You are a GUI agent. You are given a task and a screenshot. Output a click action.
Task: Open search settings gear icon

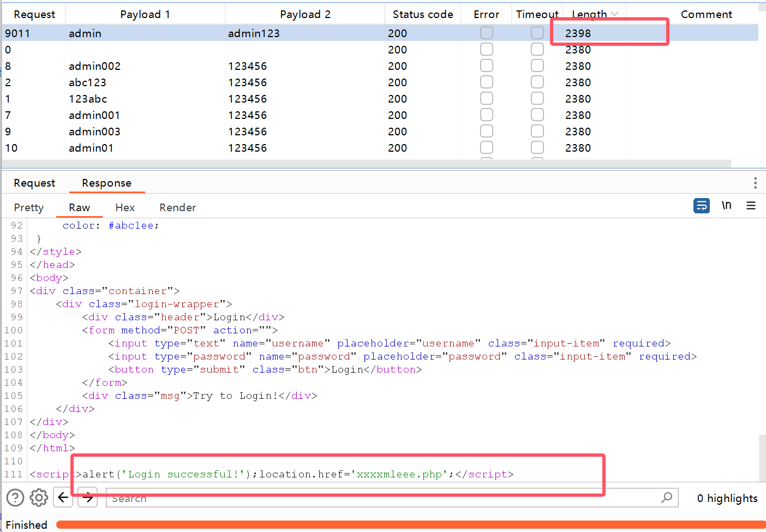(x=39, y=497)
